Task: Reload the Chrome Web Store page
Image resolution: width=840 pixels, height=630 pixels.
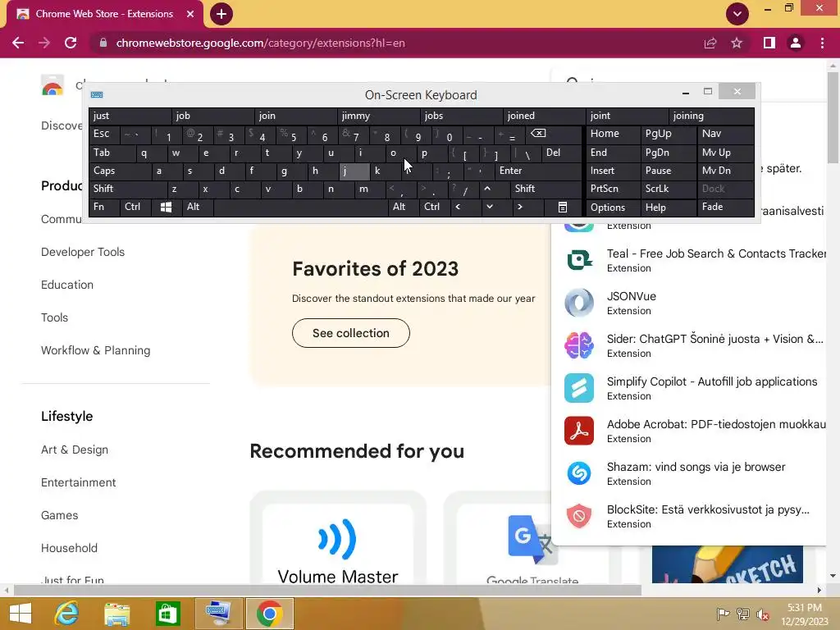Action: [71, 43]
